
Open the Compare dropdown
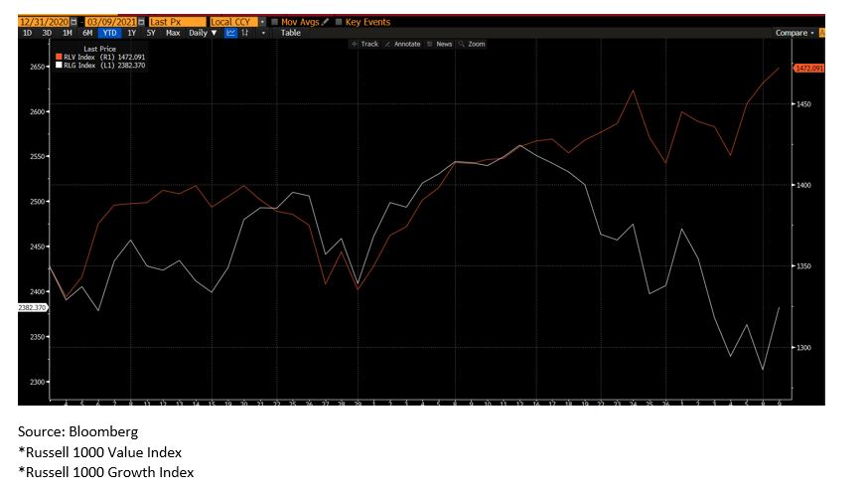[x=795, y=33]
